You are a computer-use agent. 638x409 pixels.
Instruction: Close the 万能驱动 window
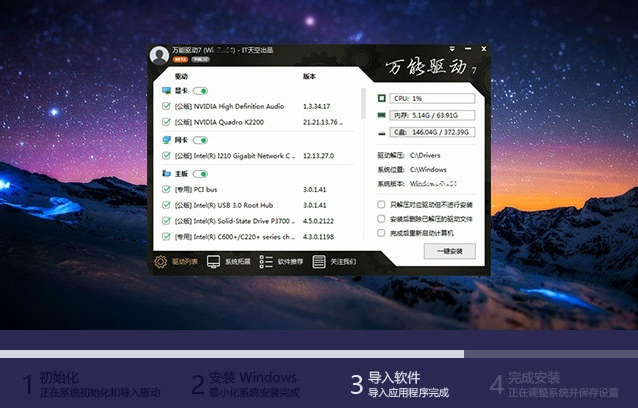click(484, 49)
